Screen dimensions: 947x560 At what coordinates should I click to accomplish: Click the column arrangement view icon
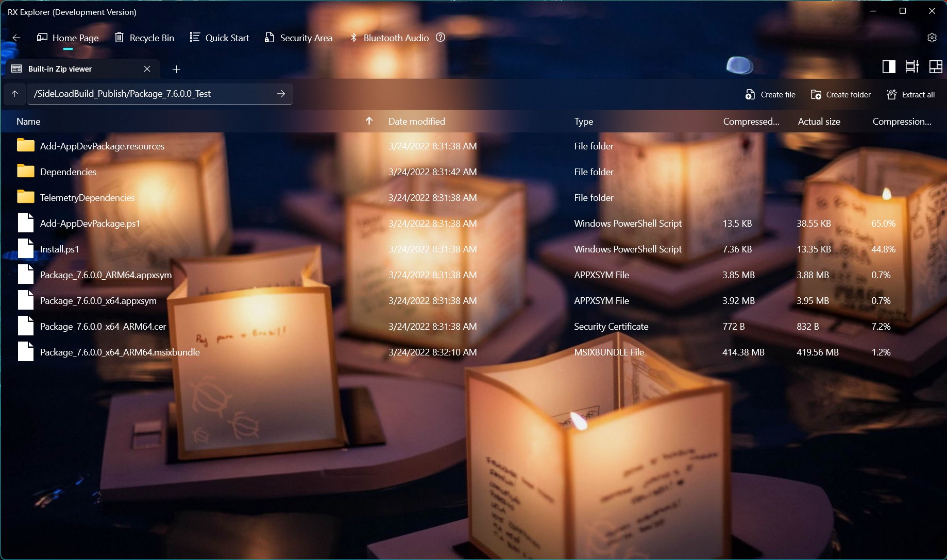click(912, 66)
